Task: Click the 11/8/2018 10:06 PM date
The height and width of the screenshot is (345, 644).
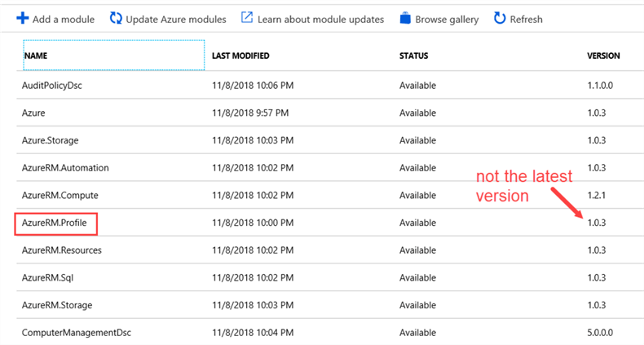Action: click(x=253, y=86)
